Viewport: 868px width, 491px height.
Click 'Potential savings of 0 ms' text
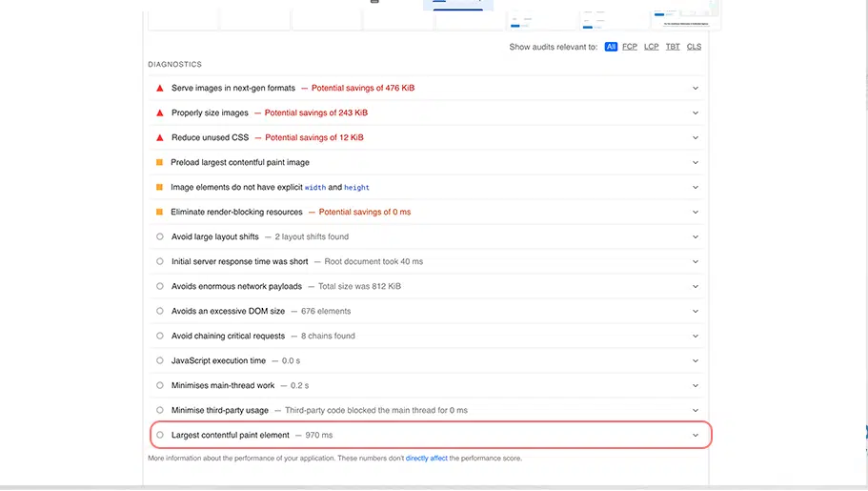tap(364, 212)
